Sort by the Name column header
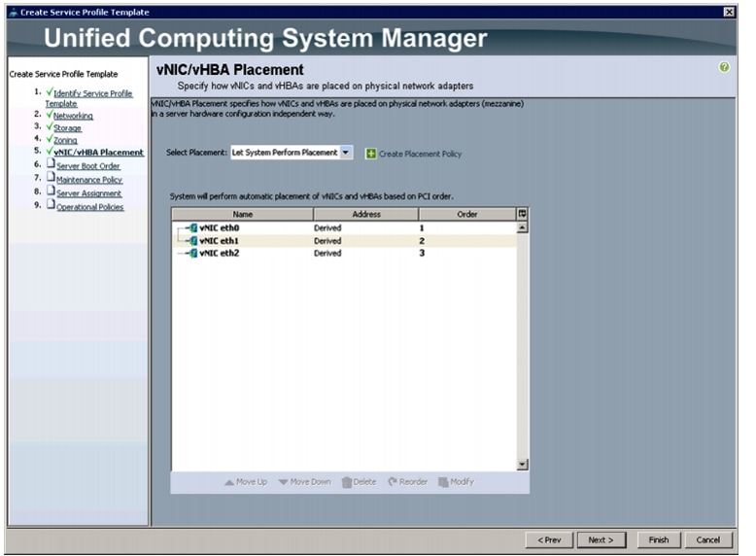756x556 pixels. tap(243, 214)
